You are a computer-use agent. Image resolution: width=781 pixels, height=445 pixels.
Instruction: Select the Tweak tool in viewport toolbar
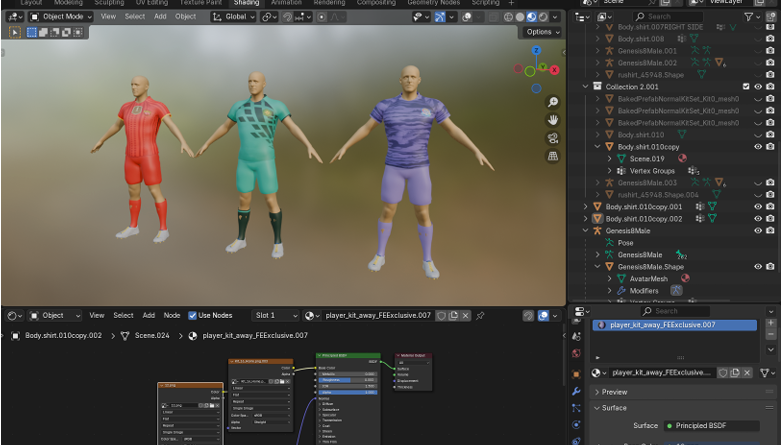(x=15, y=32)
